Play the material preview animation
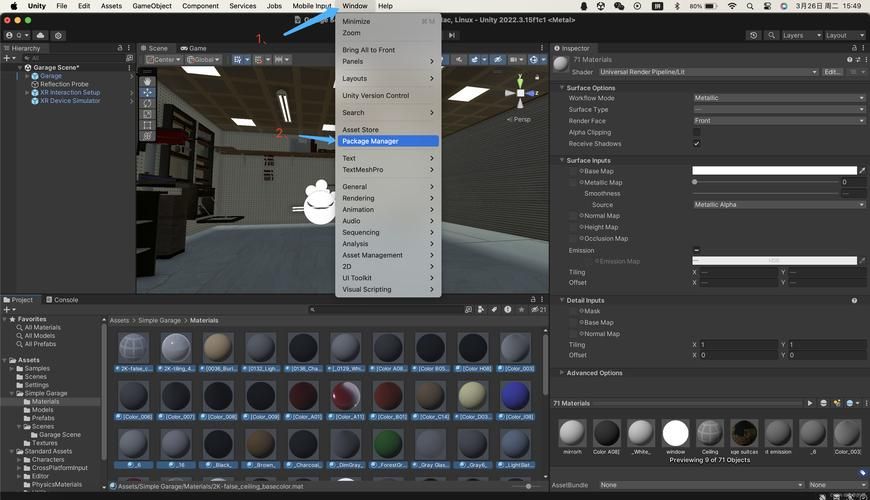The height and width of the screenshot is (500, 870). click(x=810, y=403)
